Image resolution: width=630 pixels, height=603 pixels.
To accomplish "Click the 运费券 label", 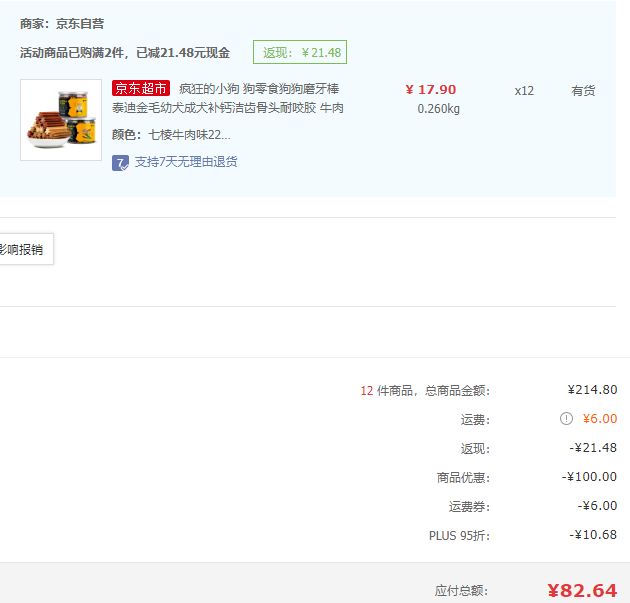I will click(x=469, y=507).
